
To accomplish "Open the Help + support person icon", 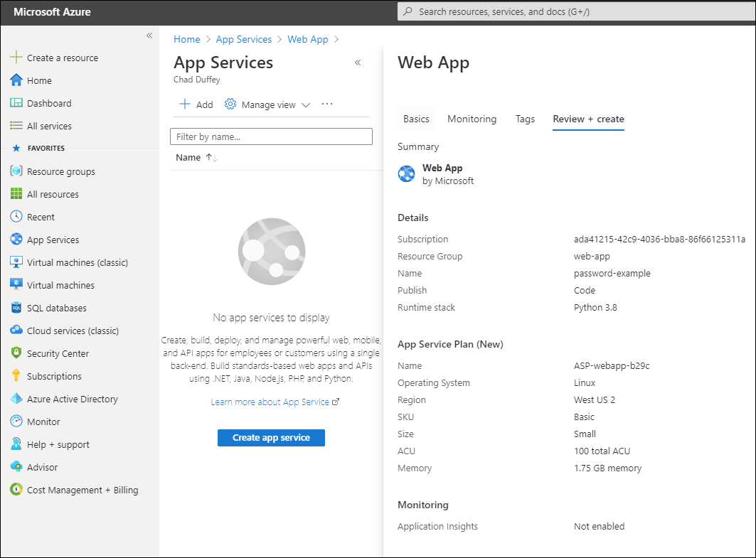I will pyautogui.click(x=16, y=444).
